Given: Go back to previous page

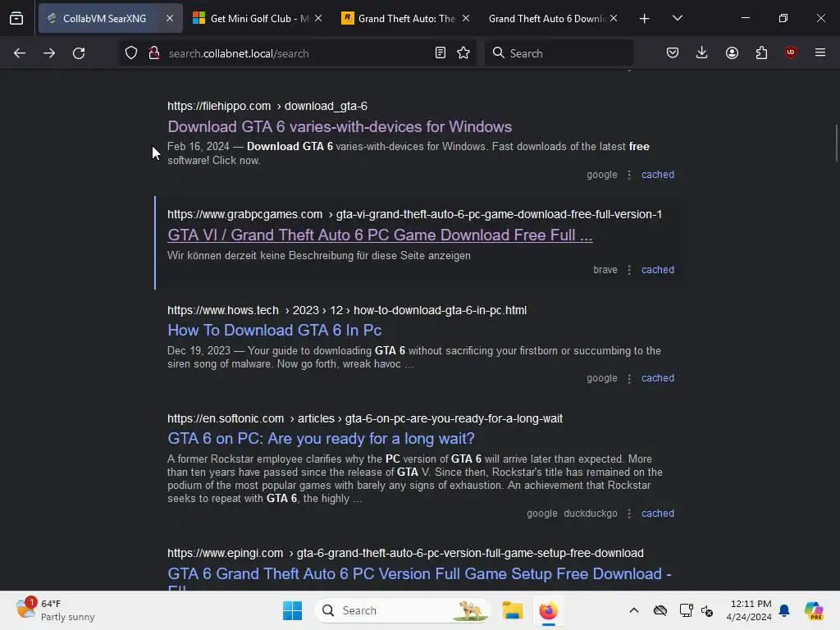Looking at the screenshot, I should pos(20,53).
